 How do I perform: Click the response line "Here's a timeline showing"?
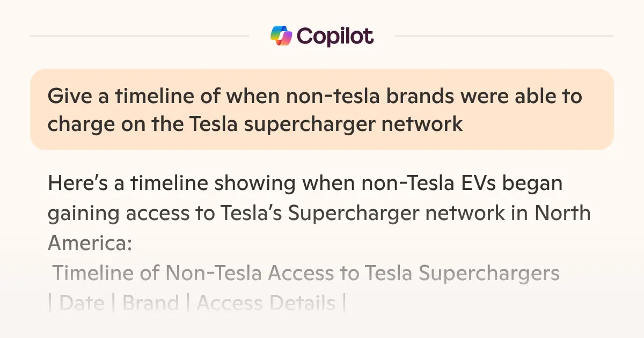305,183
